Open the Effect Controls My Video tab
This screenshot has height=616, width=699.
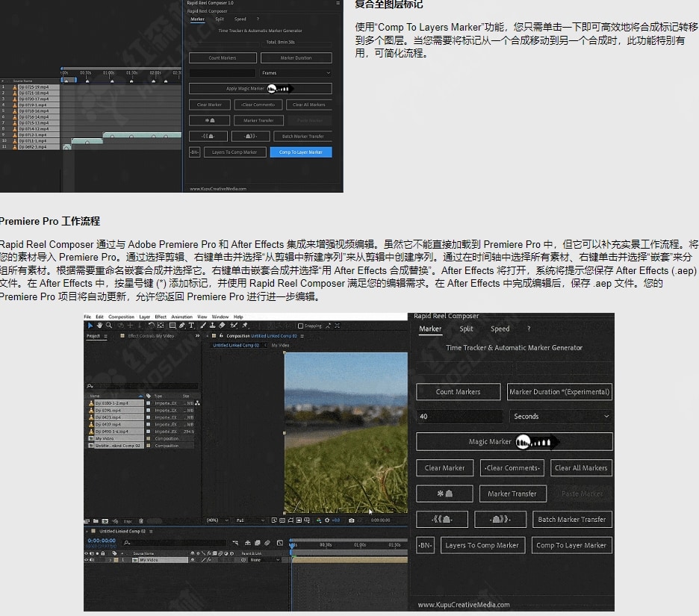[151, 336]
